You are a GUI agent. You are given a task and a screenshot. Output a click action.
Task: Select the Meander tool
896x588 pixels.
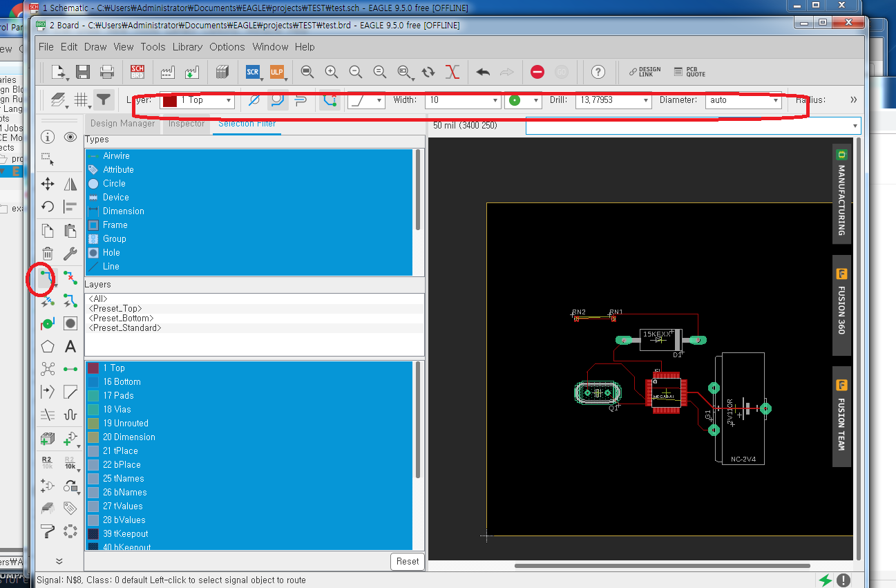[x=70, y=415]
